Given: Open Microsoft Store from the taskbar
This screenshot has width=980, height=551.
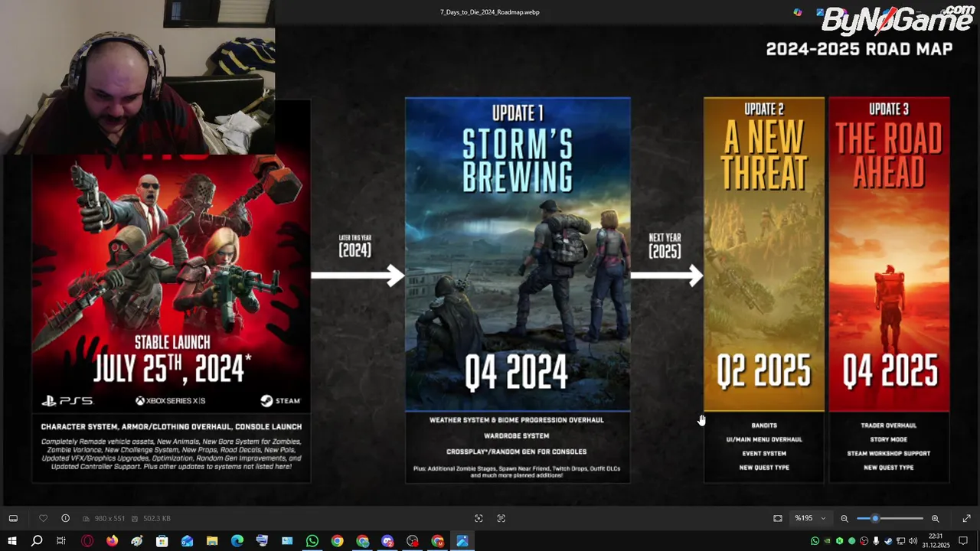Looking at the screenshot, I should (x=162, y=541).
